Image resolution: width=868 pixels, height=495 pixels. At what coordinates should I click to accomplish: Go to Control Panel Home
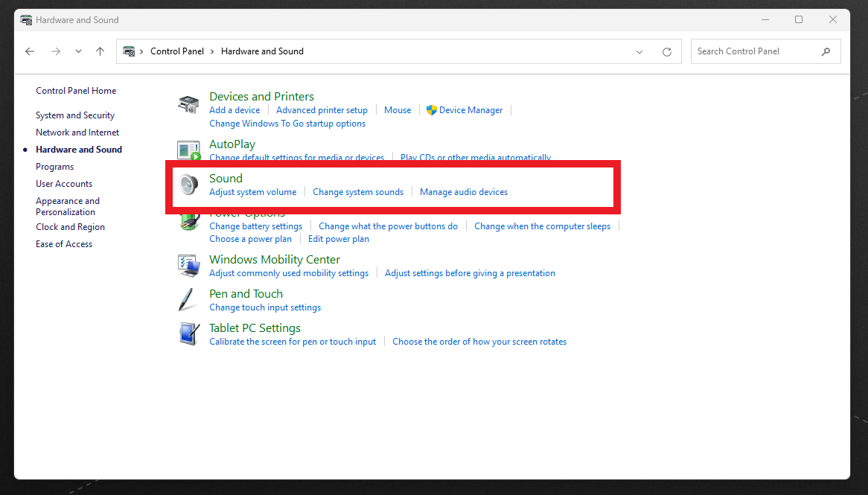click(76, 91)
